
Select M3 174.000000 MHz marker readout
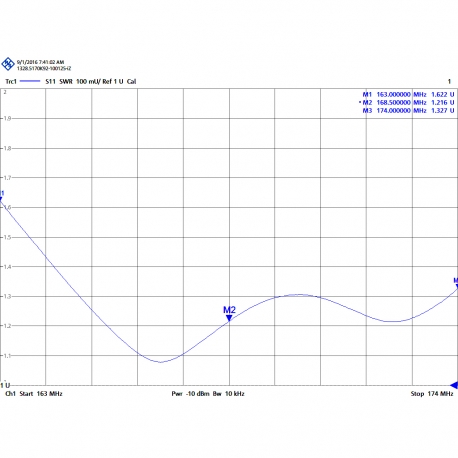pyautogui.click(x=408, y=110)
